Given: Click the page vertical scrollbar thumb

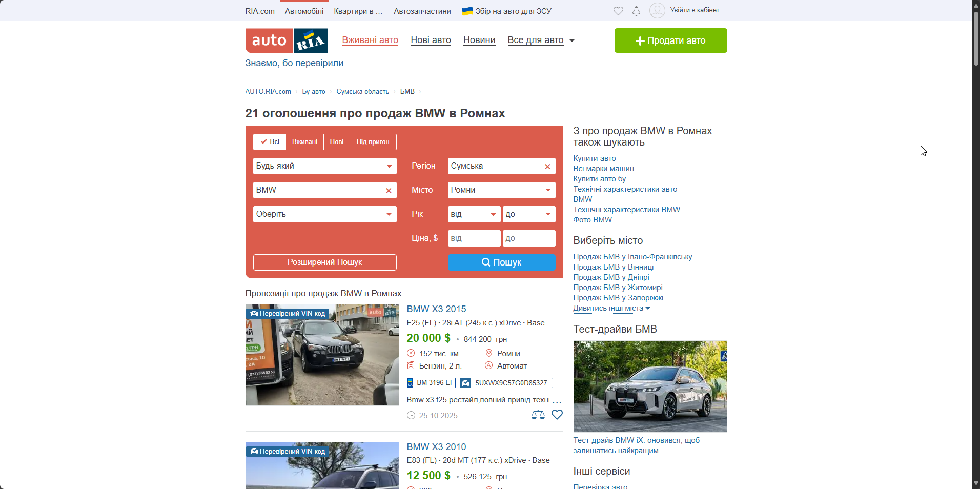Looking at the screenshot, I should 976,38.
